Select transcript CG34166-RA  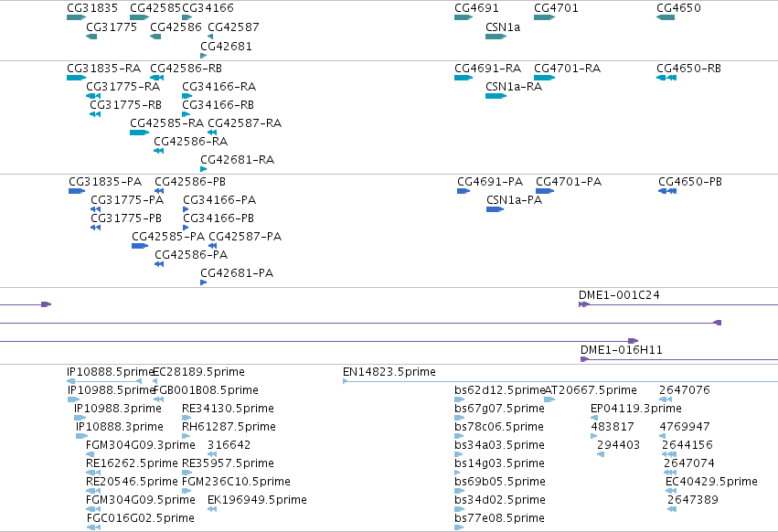point(218,87)
